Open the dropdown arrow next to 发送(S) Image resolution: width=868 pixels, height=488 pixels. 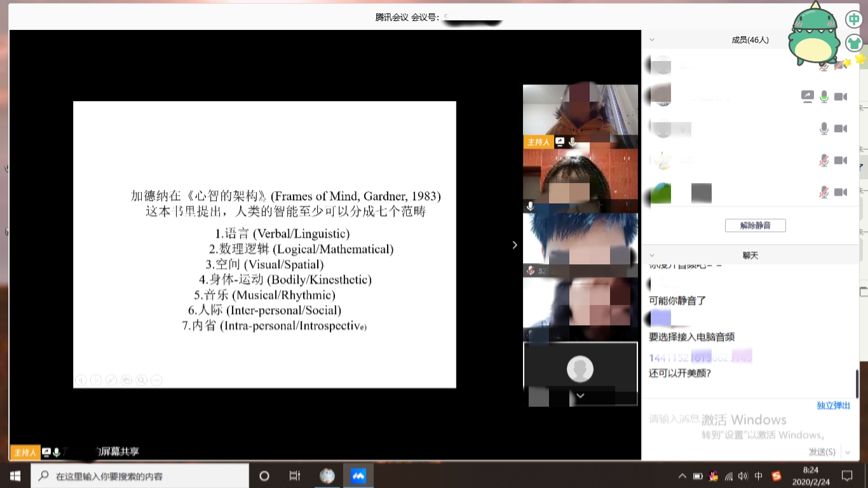pos(847,452)
